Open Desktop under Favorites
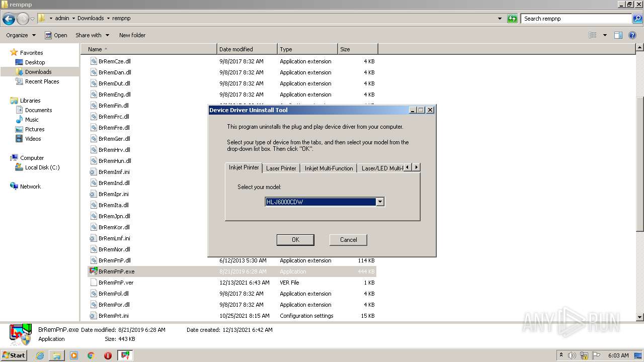This screenshot has height=362, width=644. pyautogui.click(x=35, y=62)
